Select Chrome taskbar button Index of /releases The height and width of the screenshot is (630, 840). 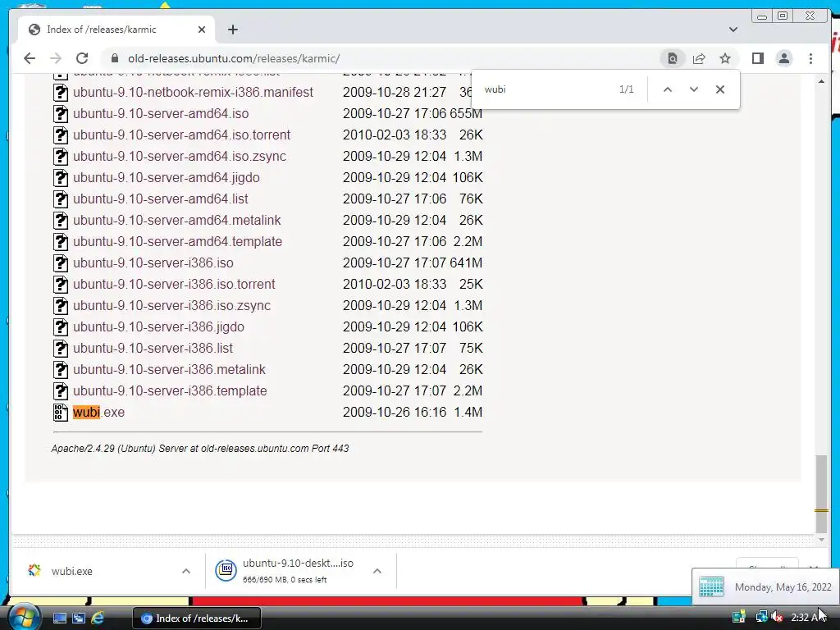tap(197, 619)
